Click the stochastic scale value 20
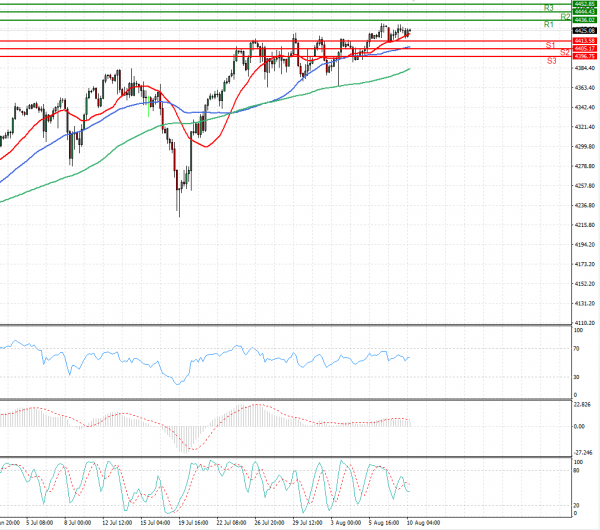The height and width of the screenshot is (530, 600). pyautogui.click(x=577, y=506)
